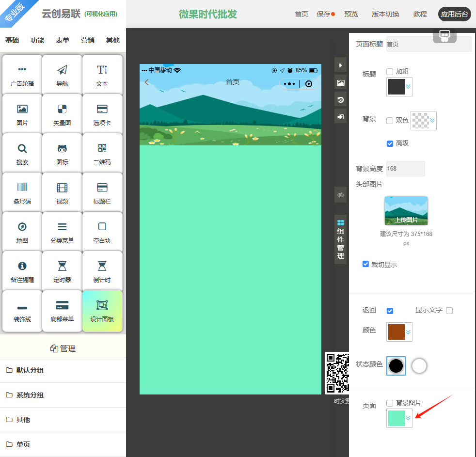This screenshot has height=457, width=476.
Task: Click the 应用后台 button
Action: point(454,14)
